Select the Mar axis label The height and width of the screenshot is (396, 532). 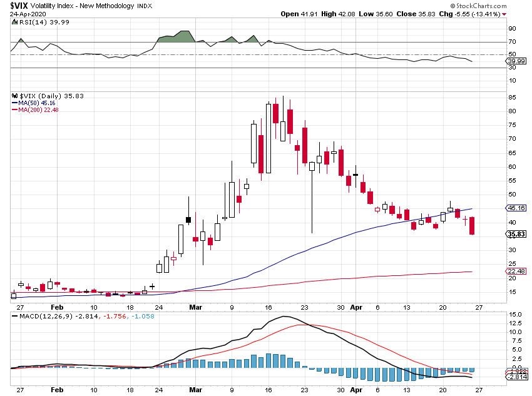196,308
